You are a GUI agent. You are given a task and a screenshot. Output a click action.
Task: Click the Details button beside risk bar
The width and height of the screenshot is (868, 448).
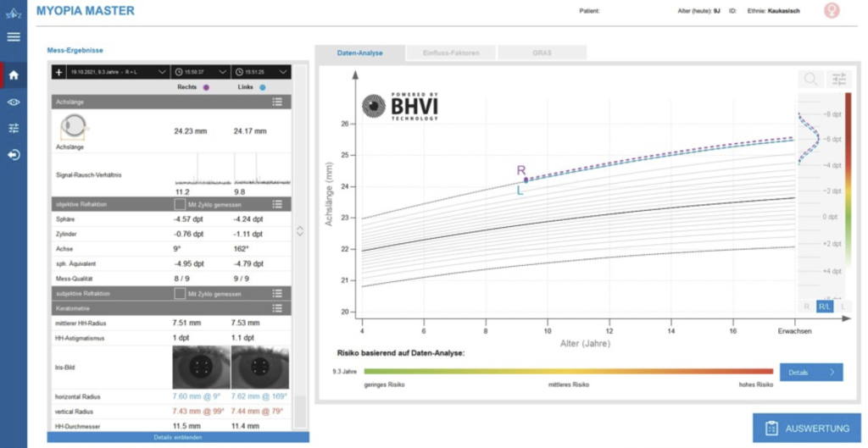tap(811, 373)
